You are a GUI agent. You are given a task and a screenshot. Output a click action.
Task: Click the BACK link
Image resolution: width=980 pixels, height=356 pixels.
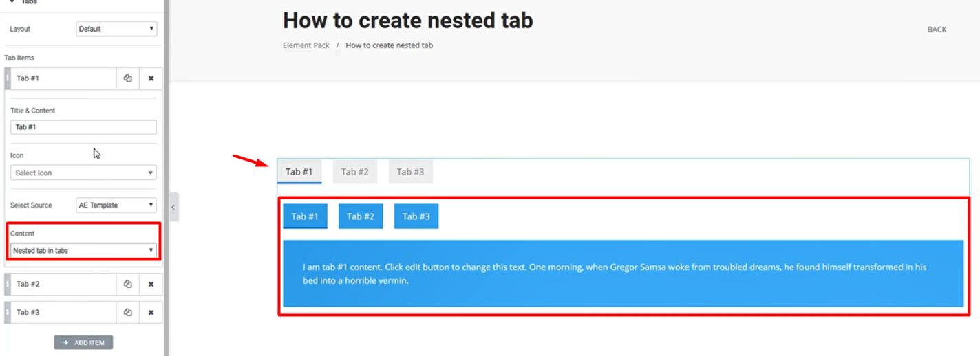[x=937, y=30]
